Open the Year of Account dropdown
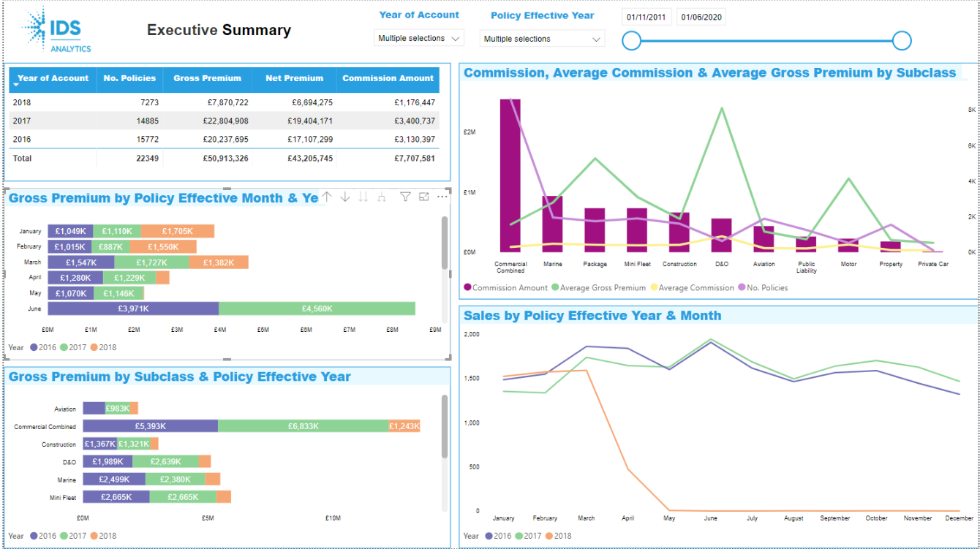Viewport: 980px width, 549px height. click(419, 38)
